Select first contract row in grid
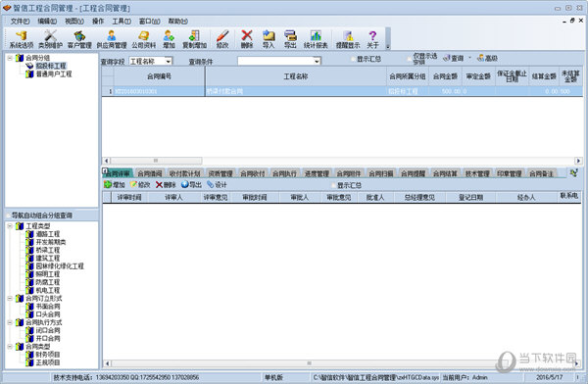 coord(342,91)
